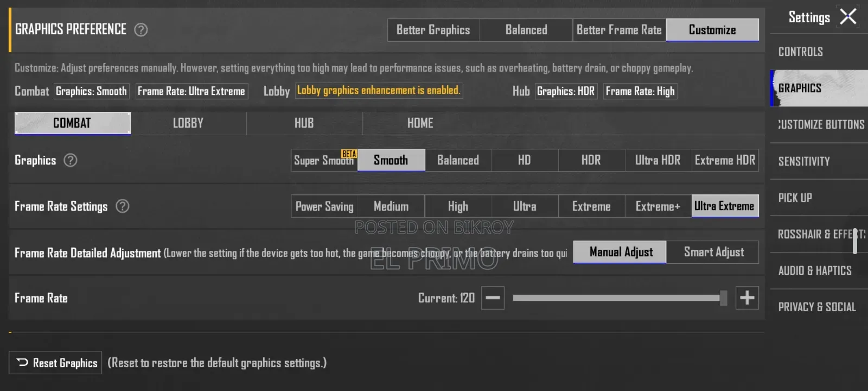868x391 pixels.
Task: Decrease frame rate with minus button
Action: point(493,298)
